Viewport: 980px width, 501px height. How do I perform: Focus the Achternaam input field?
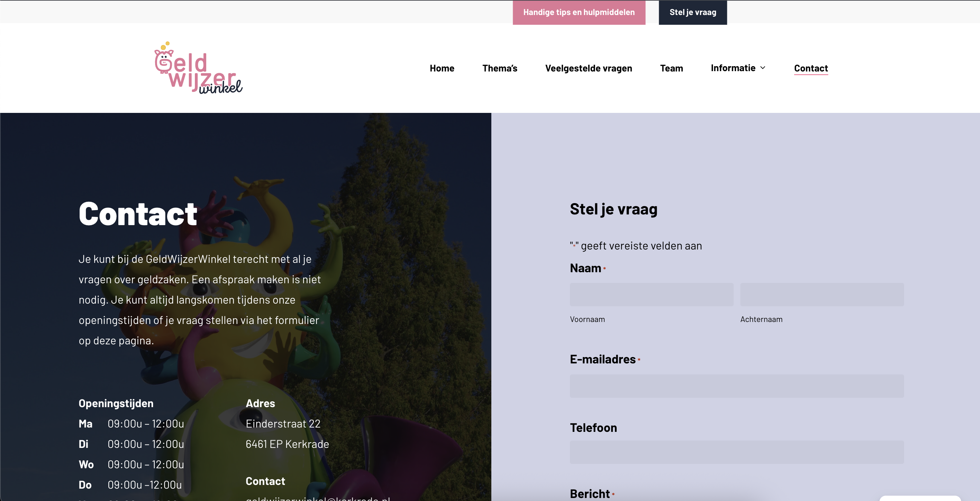(x=822, y=295)
